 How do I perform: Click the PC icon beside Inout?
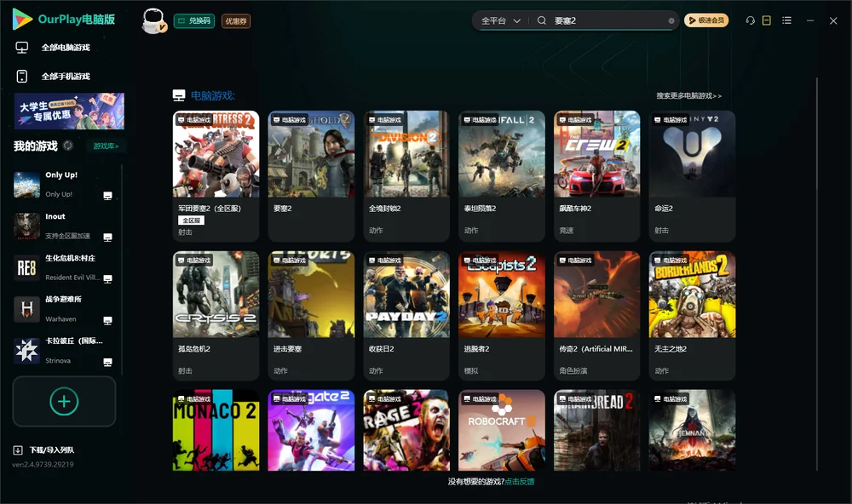coord(107,238)
